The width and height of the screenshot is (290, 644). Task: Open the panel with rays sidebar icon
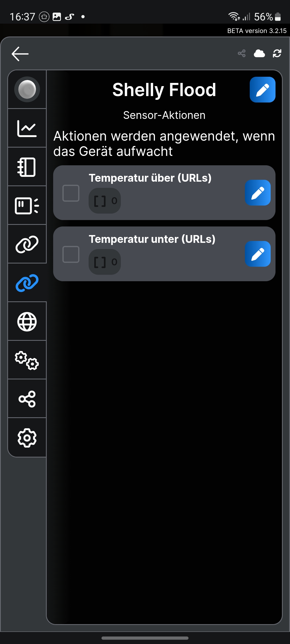[27, 206]
